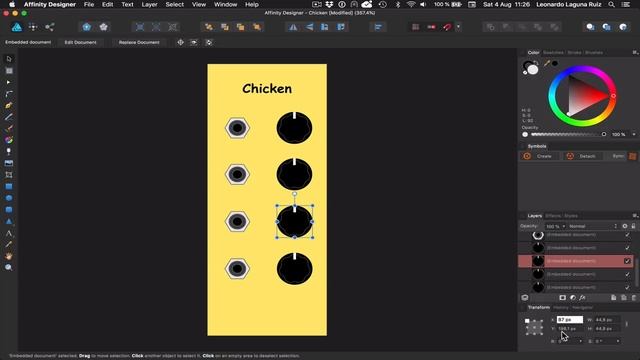
Task: Select the Move tool in the tools panel
Action: point(9,59)
